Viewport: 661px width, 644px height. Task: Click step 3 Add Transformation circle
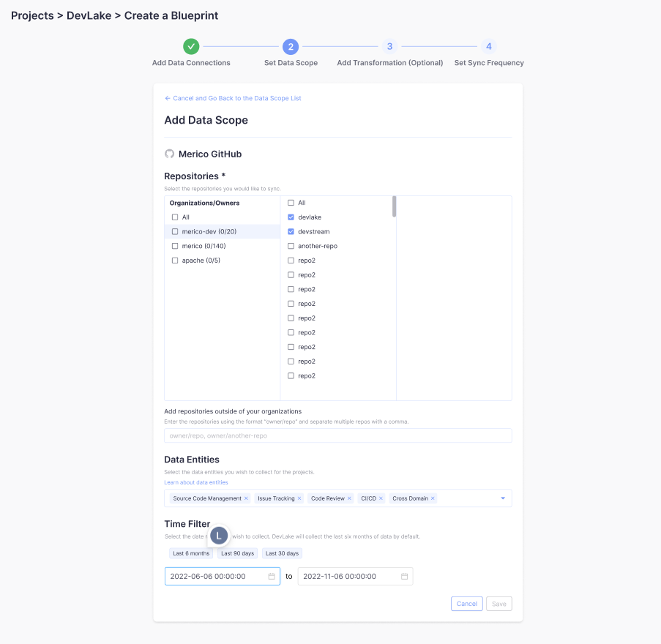point(389,46)
